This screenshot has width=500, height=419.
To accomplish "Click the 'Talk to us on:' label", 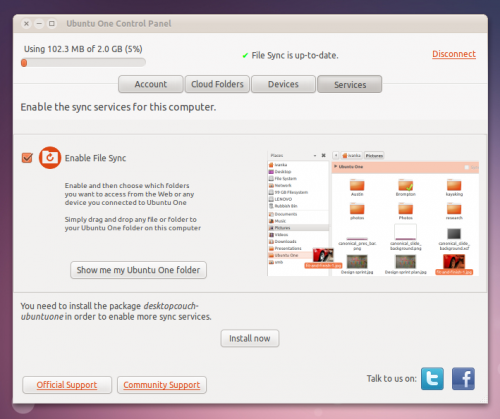I will (x=392, y=379).
